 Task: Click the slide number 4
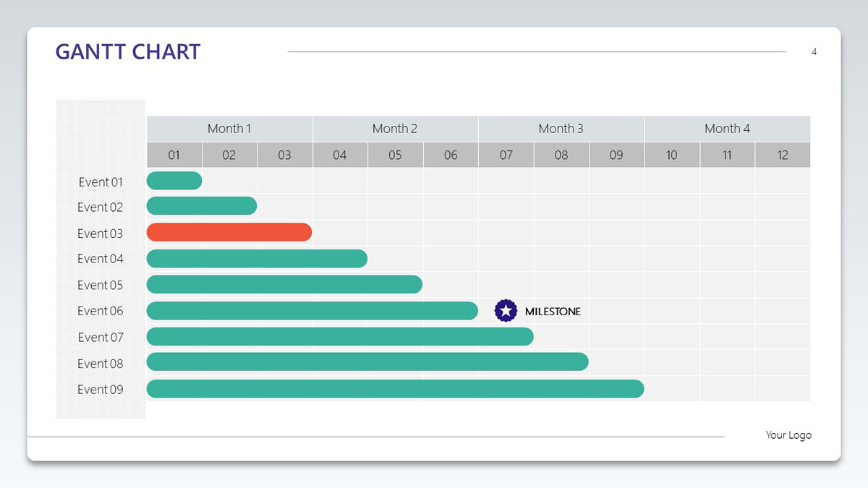(814, 51)
